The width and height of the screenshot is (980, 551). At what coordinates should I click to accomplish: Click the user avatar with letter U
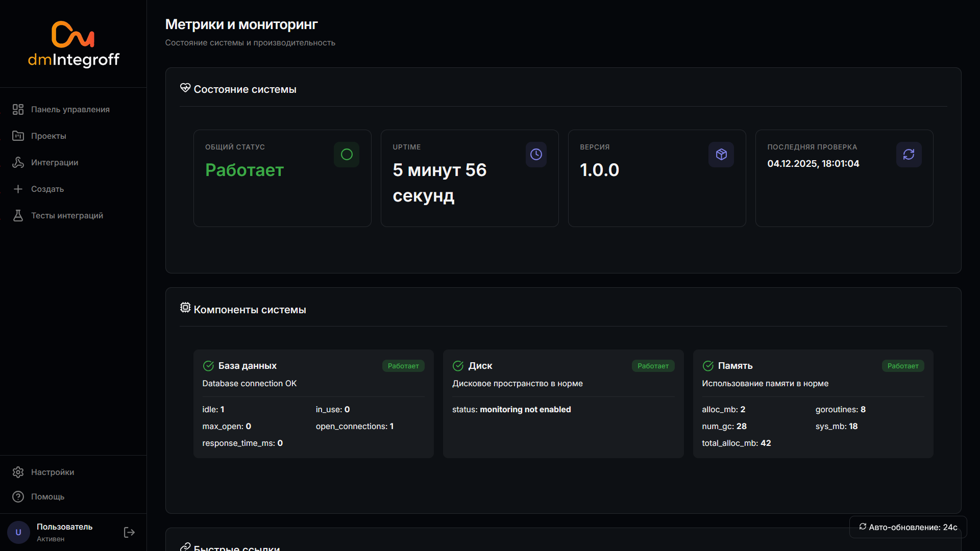tap(18, 532)
